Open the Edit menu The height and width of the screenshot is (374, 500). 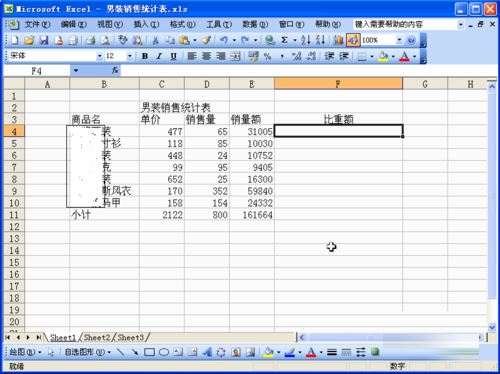coord(73,24)
